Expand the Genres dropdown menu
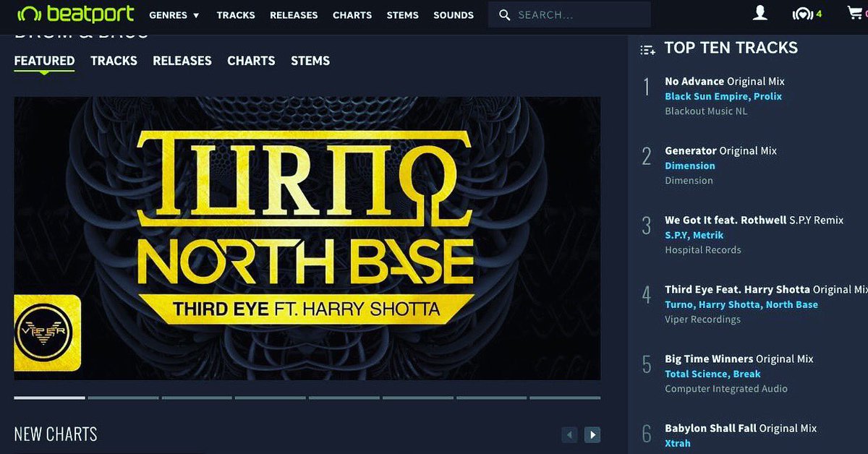This screenshot has height=454, width=868. point(174,14)
